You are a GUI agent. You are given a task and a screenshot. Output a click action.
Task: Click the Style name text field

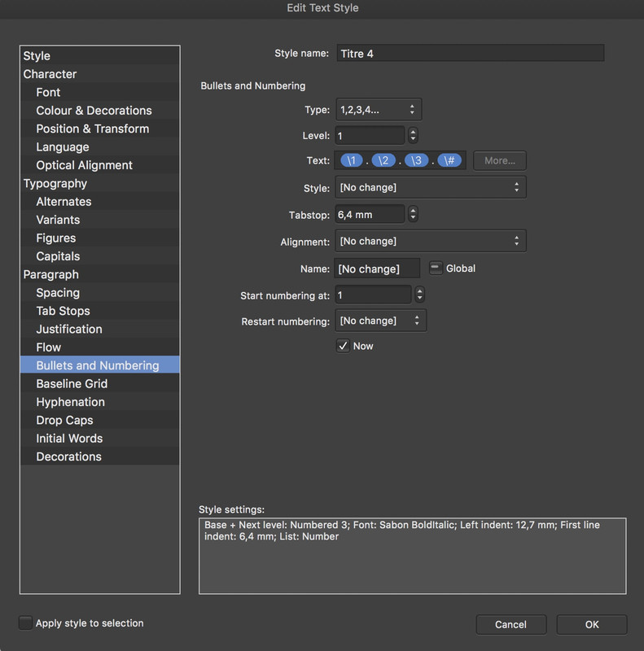[469, 54]
